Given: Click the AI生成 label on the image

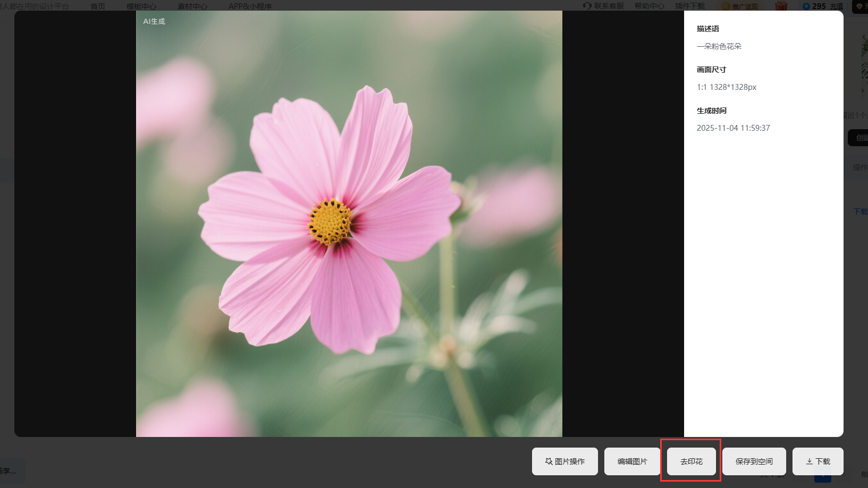Looking at the screenshot, I should pyautogui.click(x=154, y=21).
